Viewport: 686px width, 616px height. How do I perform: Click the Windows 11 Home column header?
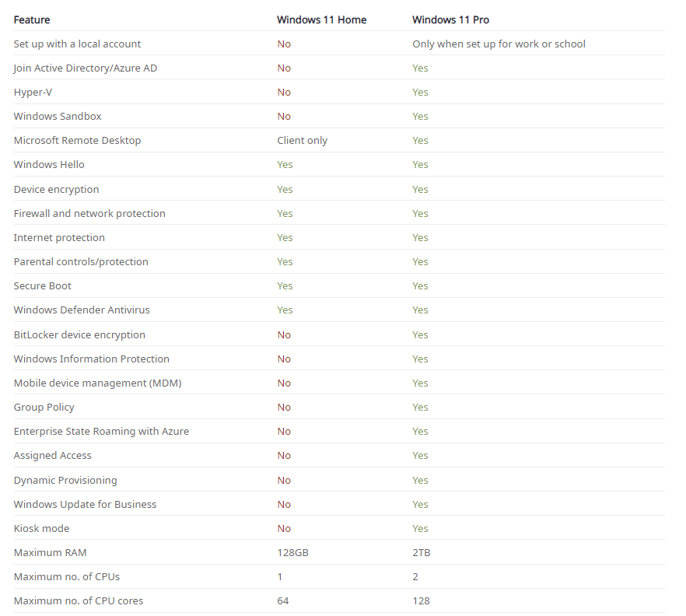[x=321, y=19]
